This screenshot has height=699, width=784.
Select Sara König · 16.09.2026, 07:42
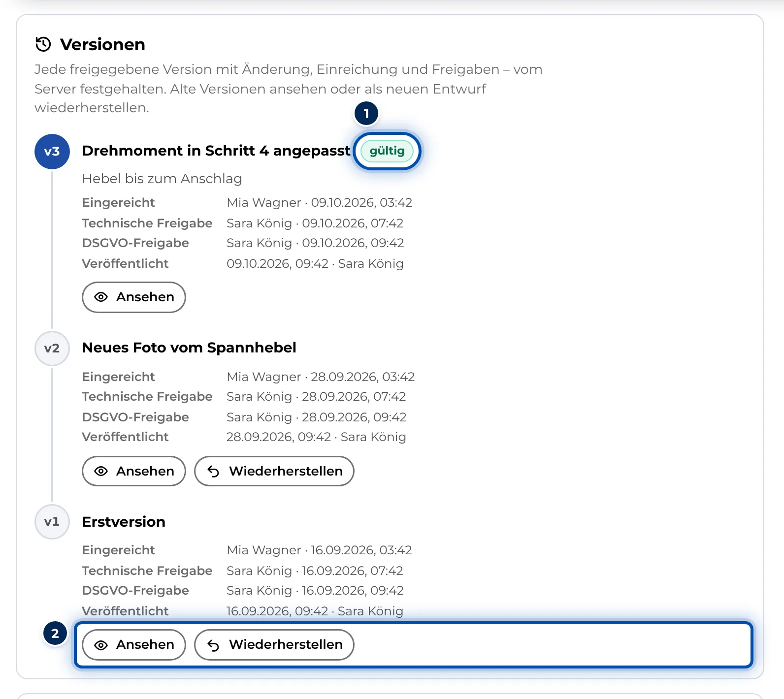point(315,571)
